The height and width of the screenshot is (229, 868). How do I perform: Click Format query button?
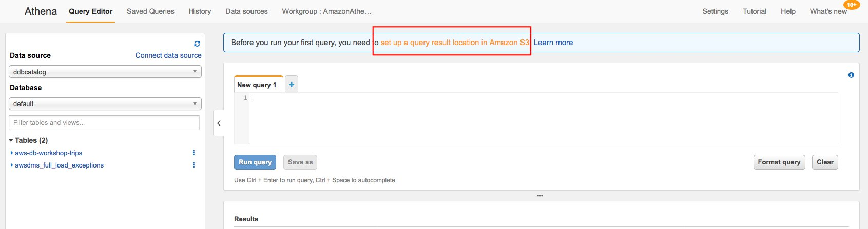779,162
